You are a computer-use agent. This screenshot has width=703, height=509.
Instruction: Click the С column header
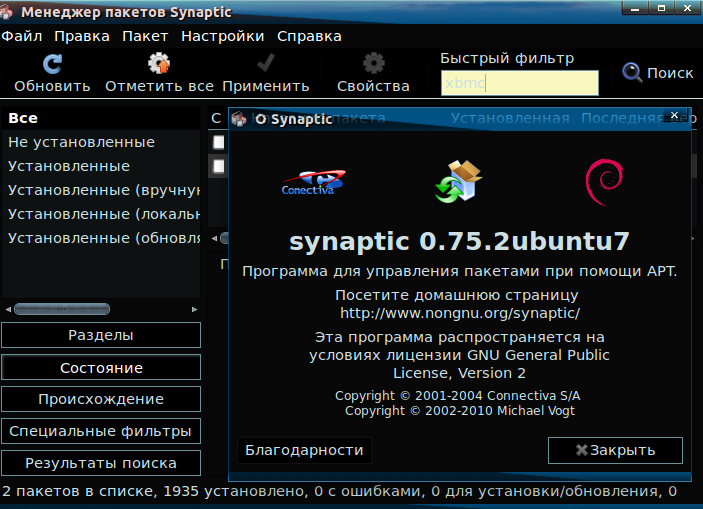click(217, 118)
